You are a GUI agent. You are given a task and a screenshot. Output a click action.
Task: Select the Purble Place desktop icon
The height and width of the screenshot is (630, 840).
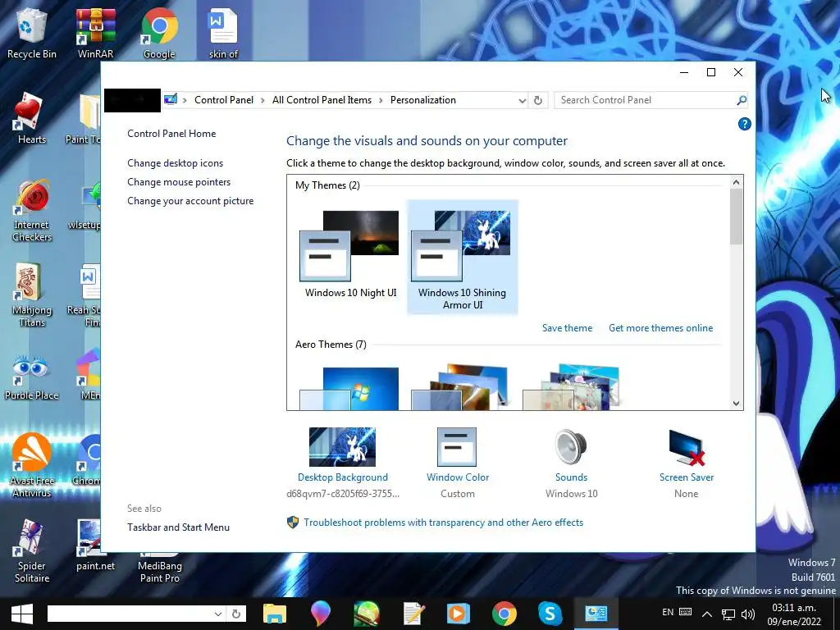point(32,377)
